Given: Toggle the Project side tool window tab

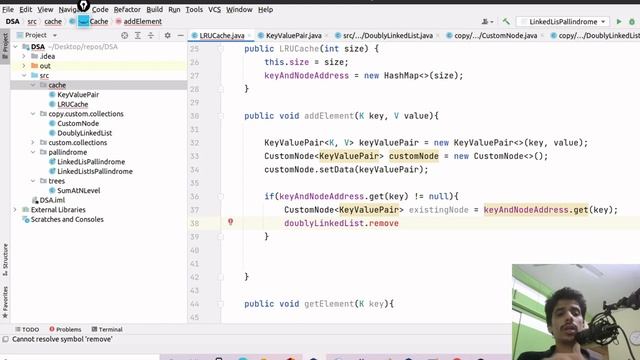Looking at the screenshot, I should (5, 45).
